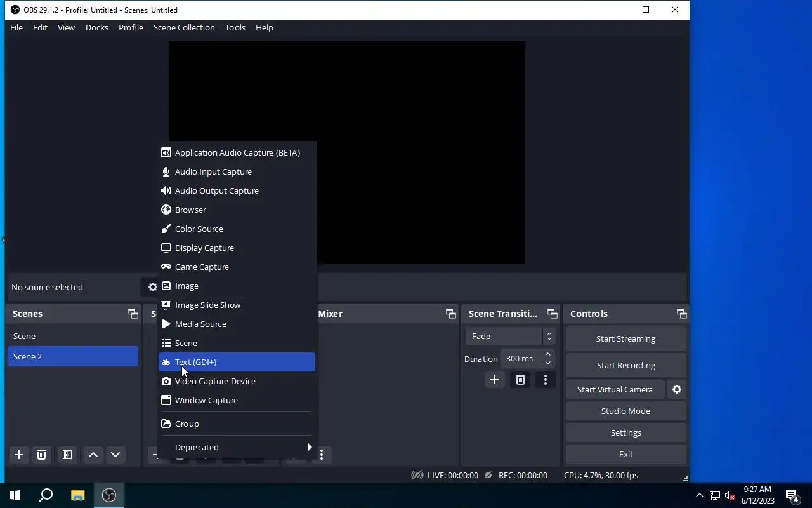Pop out the Audio Mixer dock

451,314
